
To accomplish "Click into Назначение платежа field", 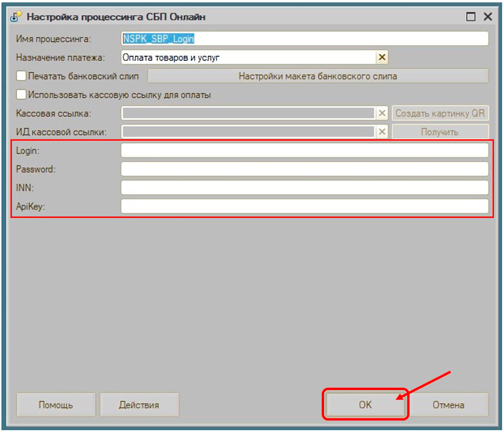I will [248, 57].
